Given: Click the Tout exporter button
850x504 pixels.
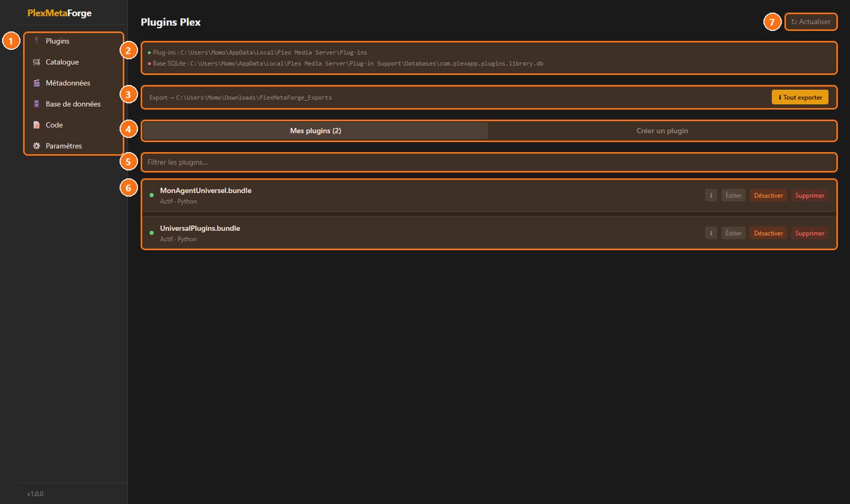Looking at the screenshot, I should tap(800, 97).
